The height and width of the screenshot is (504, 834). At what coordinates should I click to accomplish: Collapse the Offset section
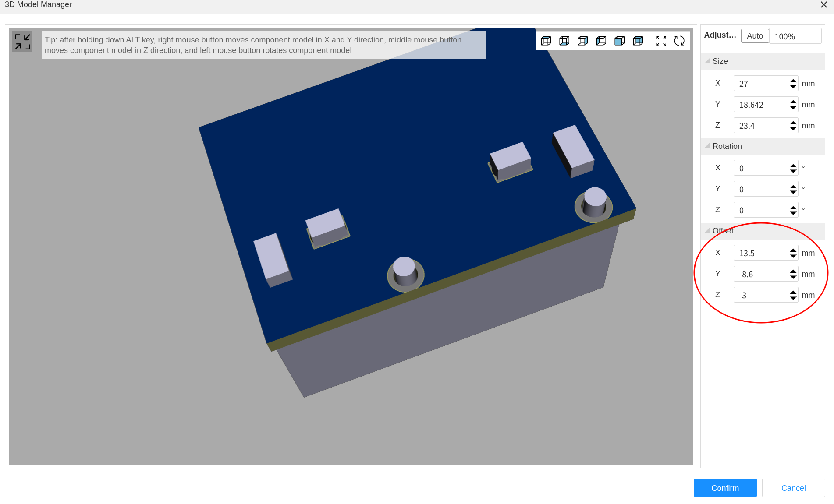pos(707,230)
